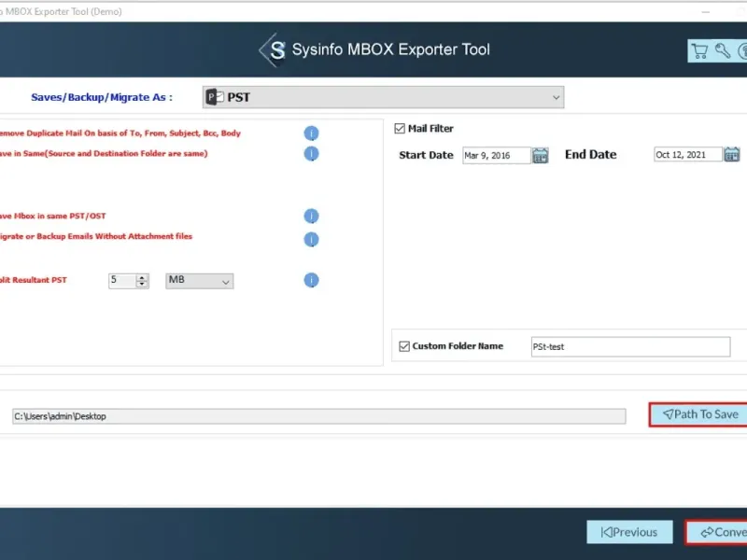This screenshot has height=560, width=747.
Task: Click the End Date field Oct 12, 2021
Action: [x=688, y=155]
